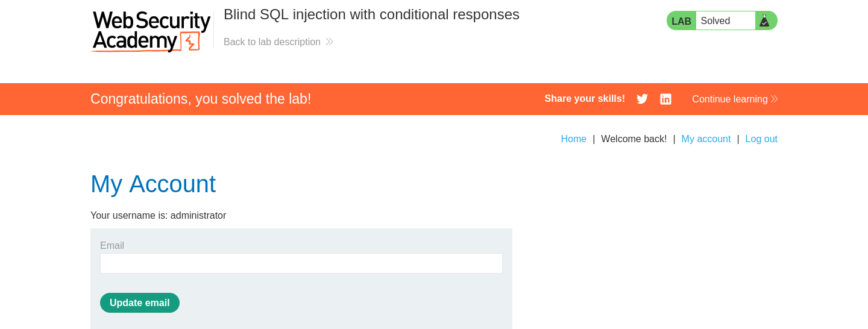This screenshot has height=329, width=868.
Task: Open the My account page
Action: click(706, 139)
